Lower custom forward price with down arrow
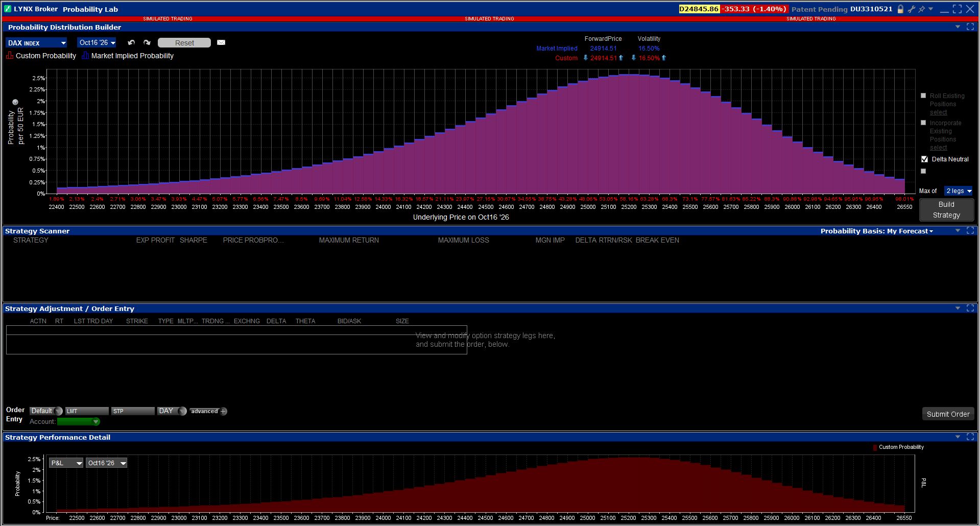This screenshot has height=526, width=980. [x=586, y=58]
